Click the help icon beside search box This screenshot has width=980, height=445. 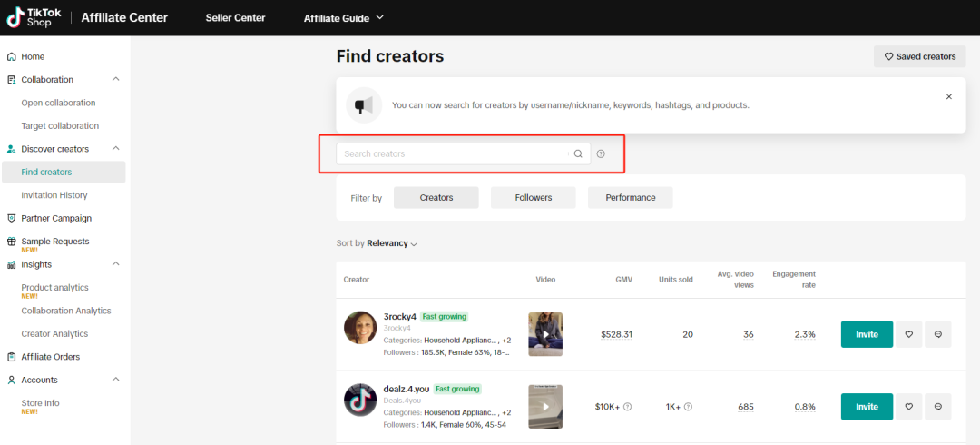[x=601, y=154]
